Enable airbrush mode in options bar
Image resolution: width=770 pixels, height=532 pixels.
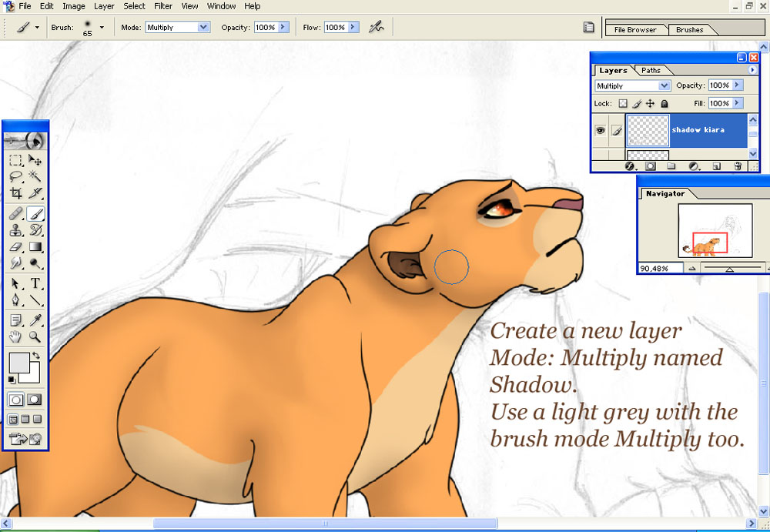pyautogui.click(x=377, y=28)
